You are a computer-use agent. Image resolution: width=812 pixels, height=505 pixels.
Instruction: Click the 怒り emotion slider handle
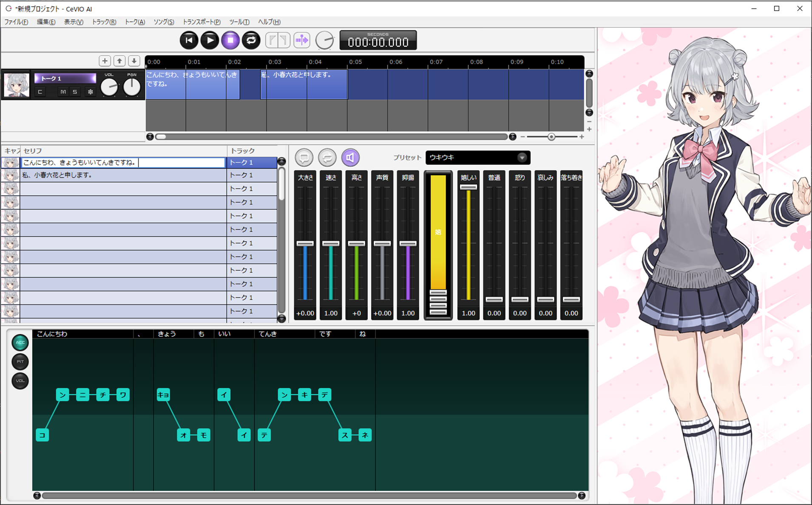coord(520,299)
